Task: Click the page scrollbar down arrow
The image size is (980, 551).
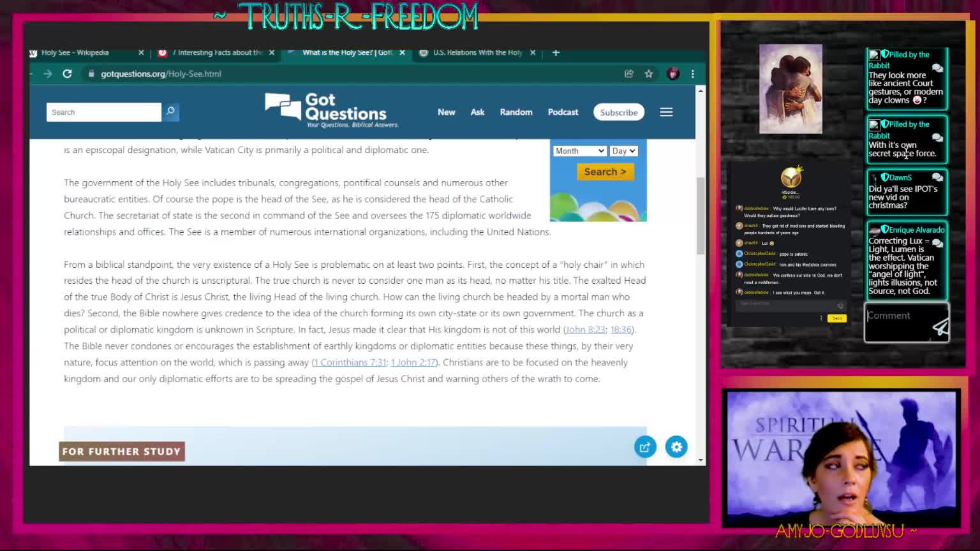Action: 701,460
